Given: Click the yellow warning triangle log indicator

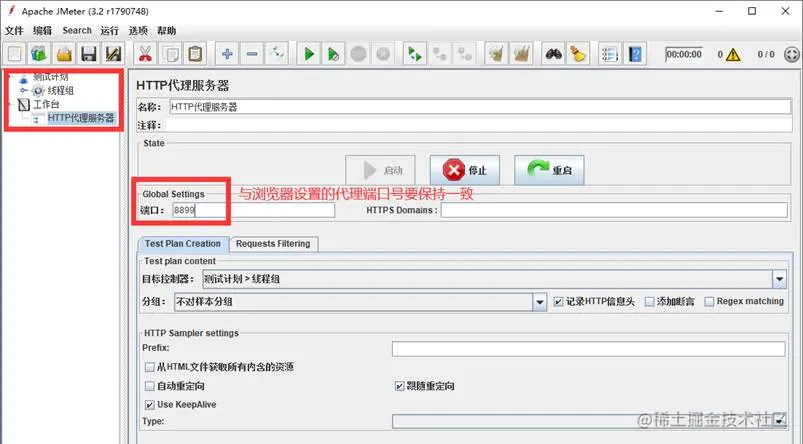Looking at the screenshot, I should 733,54.
